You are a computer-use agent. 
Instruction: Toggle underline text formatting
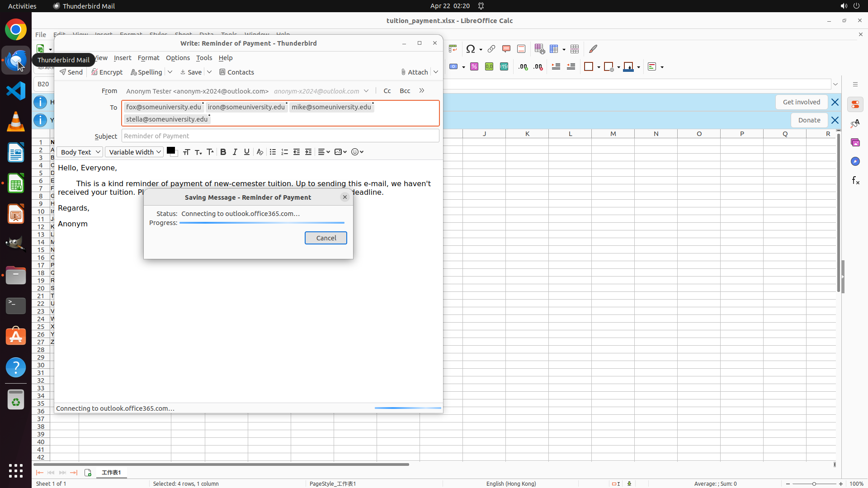point(246,152)
